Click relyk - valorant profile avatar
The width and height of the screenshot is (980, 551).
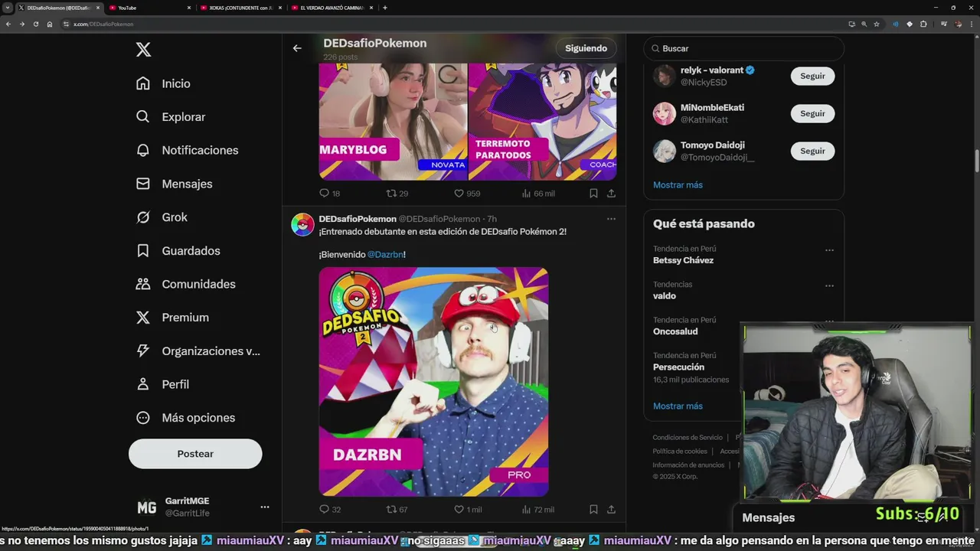tap(664, 76)
